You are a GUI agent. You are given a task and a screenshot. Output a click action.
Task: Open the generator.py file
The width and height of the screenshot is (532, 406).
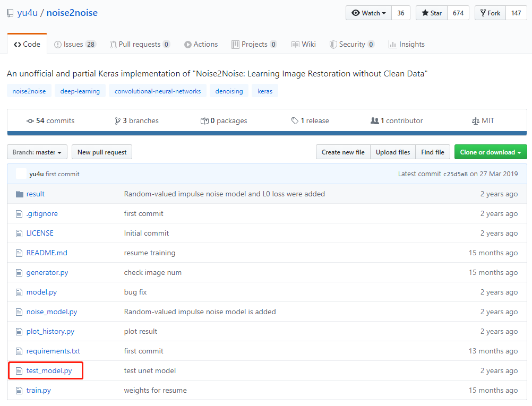tap(47, 273)
